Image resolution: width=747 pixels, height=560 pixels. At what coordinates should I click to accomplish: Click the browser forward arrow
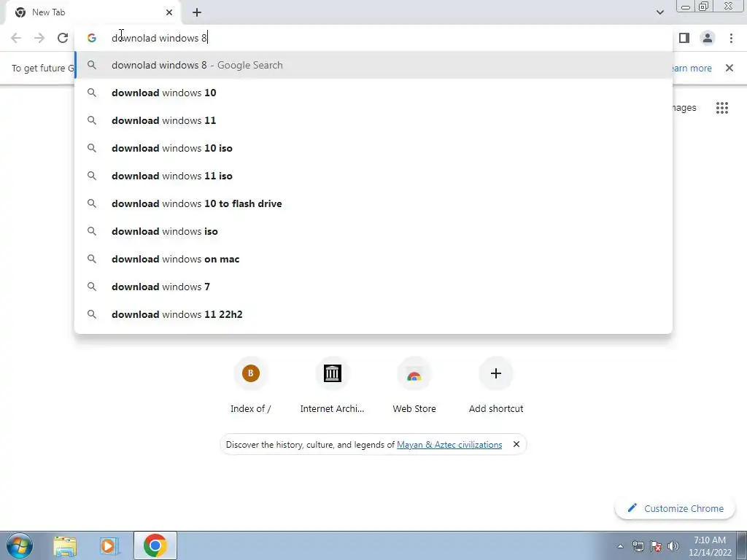click(x=39, y=38)
